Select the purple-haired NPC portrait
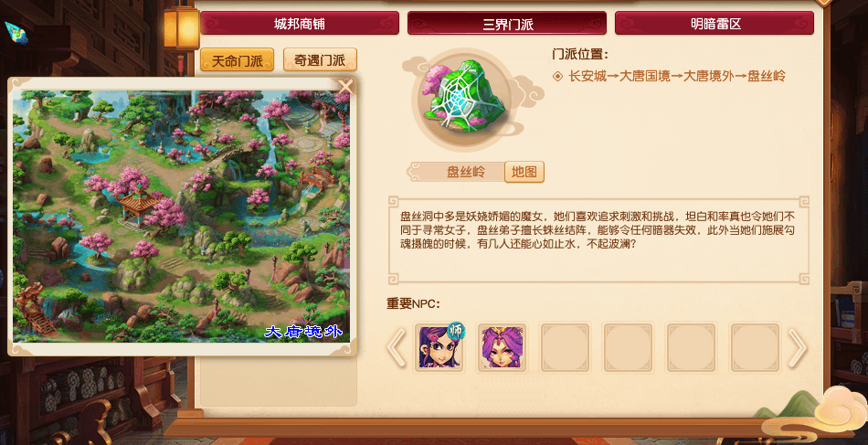Image resolution: width=868 pixels, height=445 pixels. [502, 347]
